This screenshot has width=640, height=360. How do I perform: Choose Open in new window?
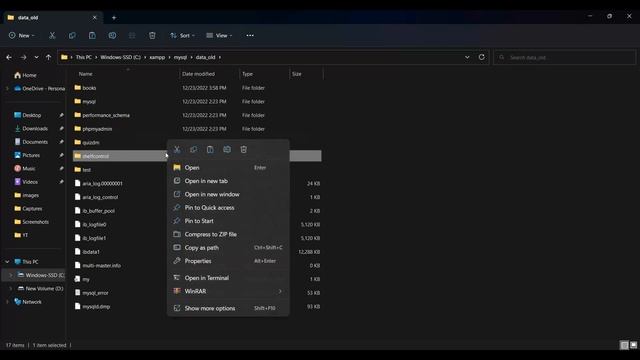[x=228, y=194]
